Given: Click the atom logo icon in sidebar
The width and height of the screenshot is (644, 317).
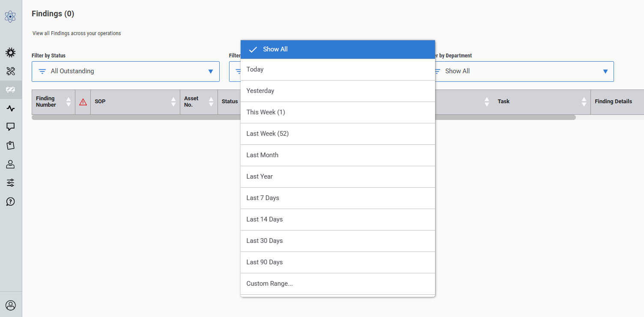Looking at the screenshot, I should pyautogui.click(x=10, y=17).
